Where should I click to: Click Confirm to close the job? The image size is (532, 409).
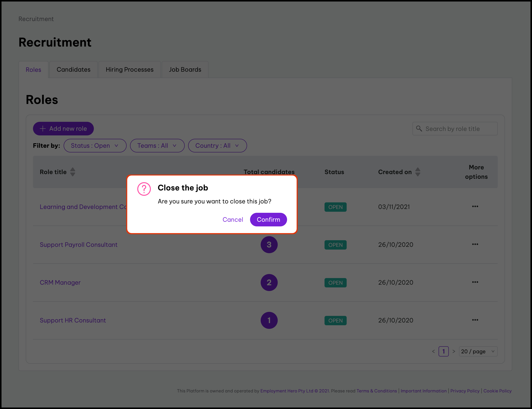point(268,219)
